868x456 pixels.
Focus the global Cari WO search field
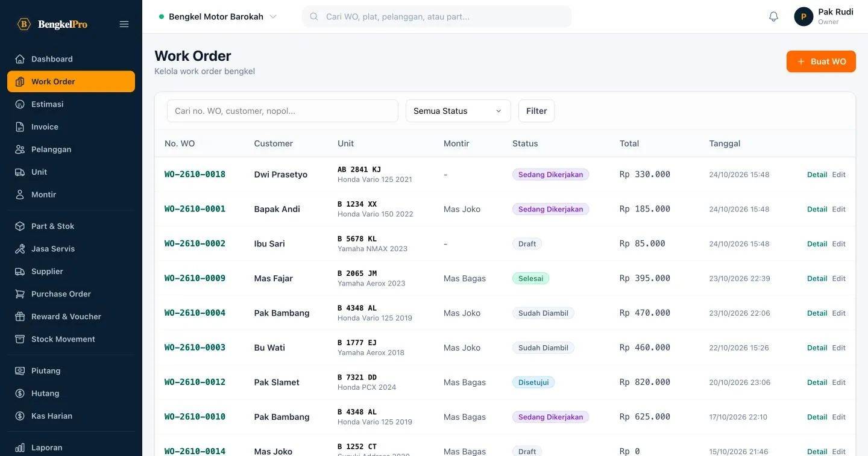coord(437,17)
